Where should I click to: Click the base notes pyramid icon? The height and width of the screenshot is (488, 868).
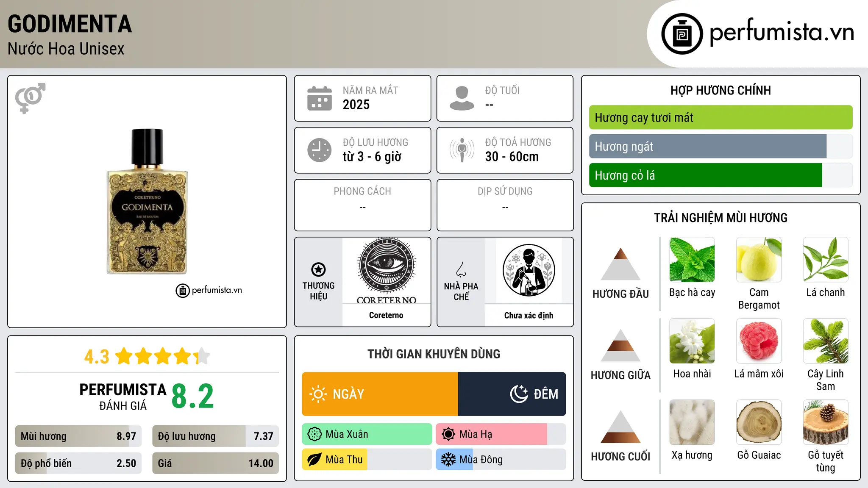[x=620, y=427]
